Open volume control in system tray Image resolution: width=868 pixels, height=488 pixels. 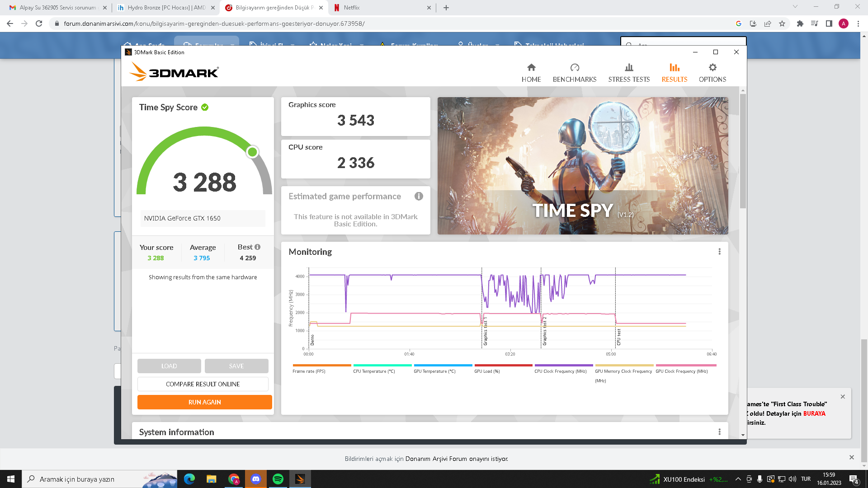792,479
